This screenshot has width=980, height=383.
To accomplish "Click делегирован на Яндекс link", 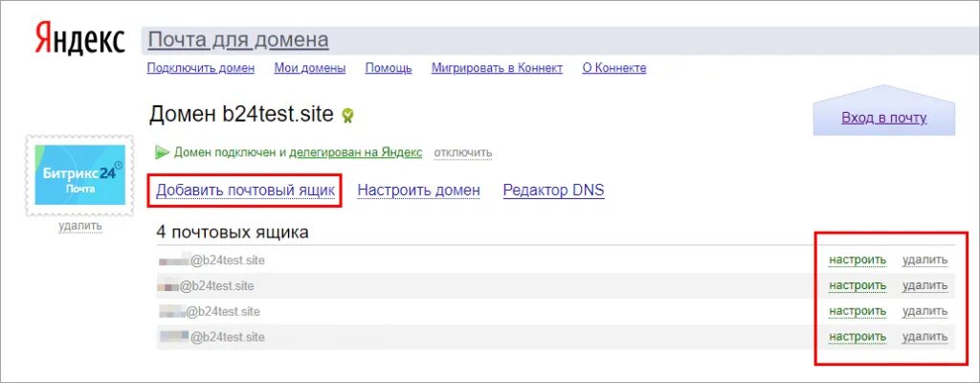I will pyautogui.click(x=355, y=152).
